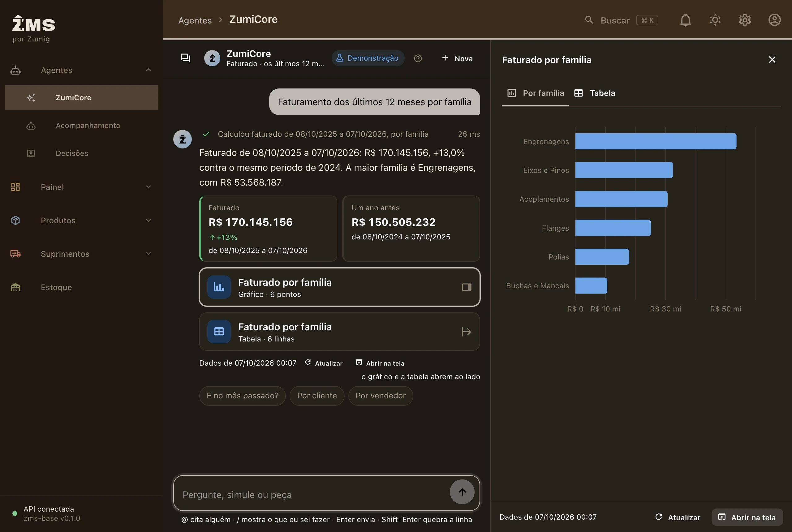Choose the 'E no mês passado?' suggestion
The height and width of the screenshot is (532, 792).
click(242, 396)
